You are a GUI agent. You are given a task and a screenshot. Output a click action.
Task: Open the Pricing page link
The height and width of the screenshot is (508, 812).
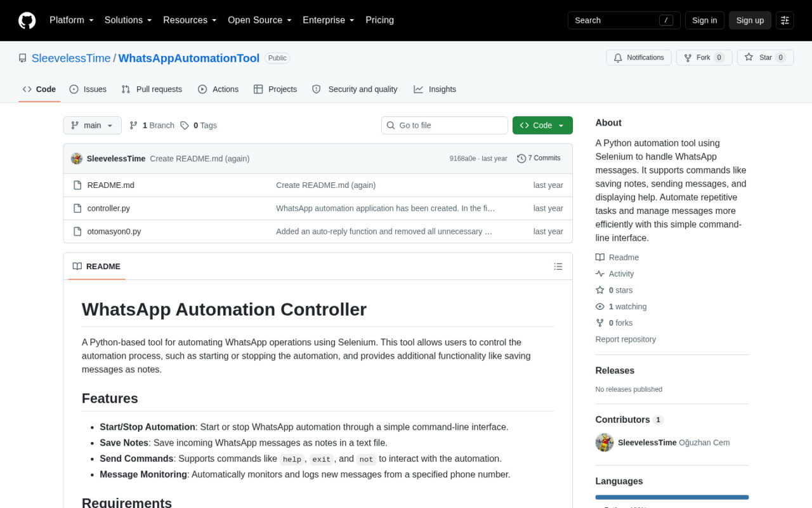[x=379, y=20]
